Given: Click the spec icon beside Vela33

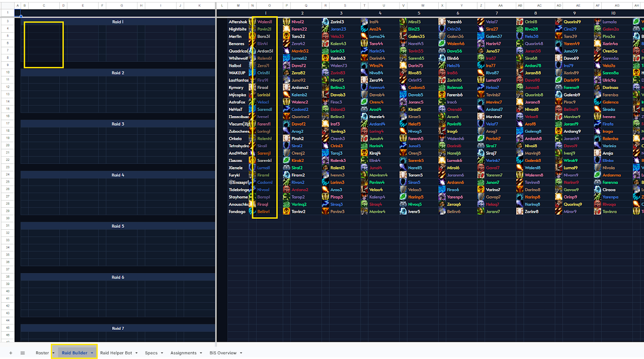Looking at the screenshot, I should tap(326, 36).
